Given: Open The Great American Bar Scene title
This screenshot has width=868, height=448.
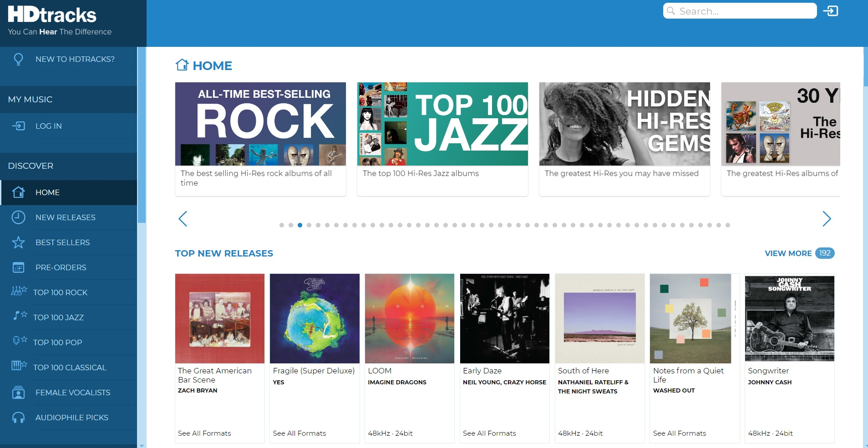Looking at the screenshot, I should click(215, 375).
